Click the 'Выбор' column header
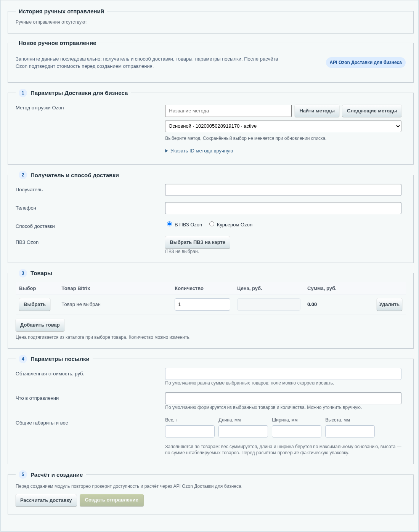The image size is (419, 532). click(x=27, y=288)
